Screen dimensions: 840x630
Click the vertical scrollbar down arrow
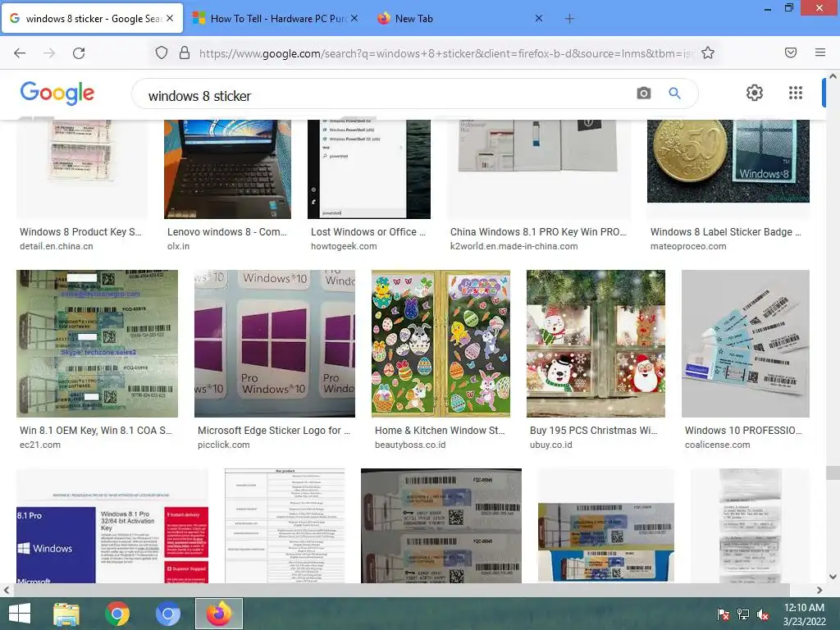(x=833, y=577)
